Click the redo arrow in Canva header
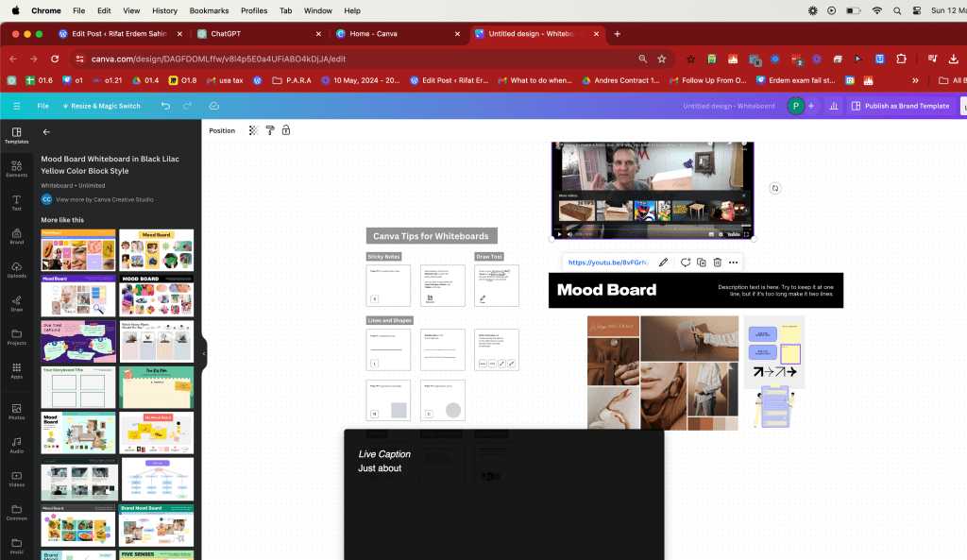This screenshot has height=560, width=967. (188, 106)
